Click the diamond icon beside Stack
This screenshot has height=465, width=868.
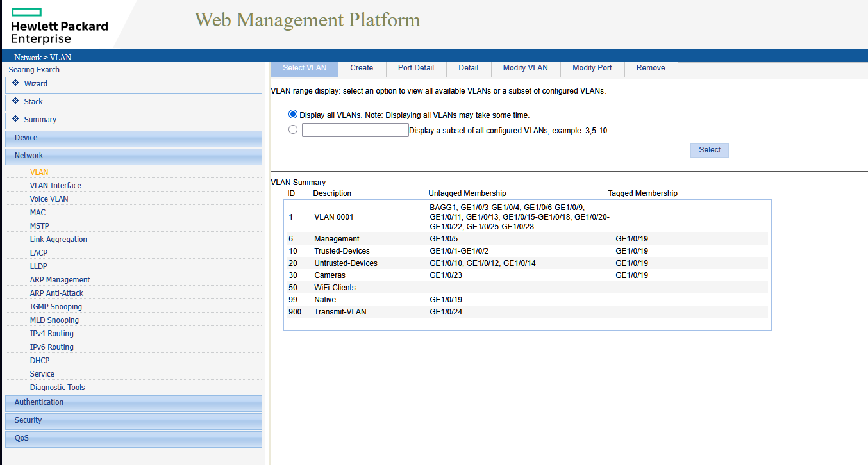point(15,101)
